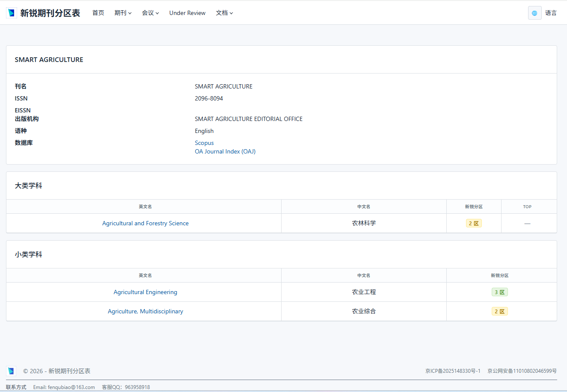
Task: Click the globe language icon
Action: pyautogui.click(x=534, y=13)
